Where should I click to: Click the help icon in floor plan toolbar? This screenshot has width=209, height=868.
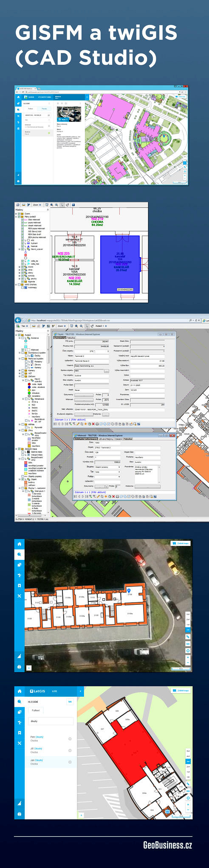tap(73, 205)
